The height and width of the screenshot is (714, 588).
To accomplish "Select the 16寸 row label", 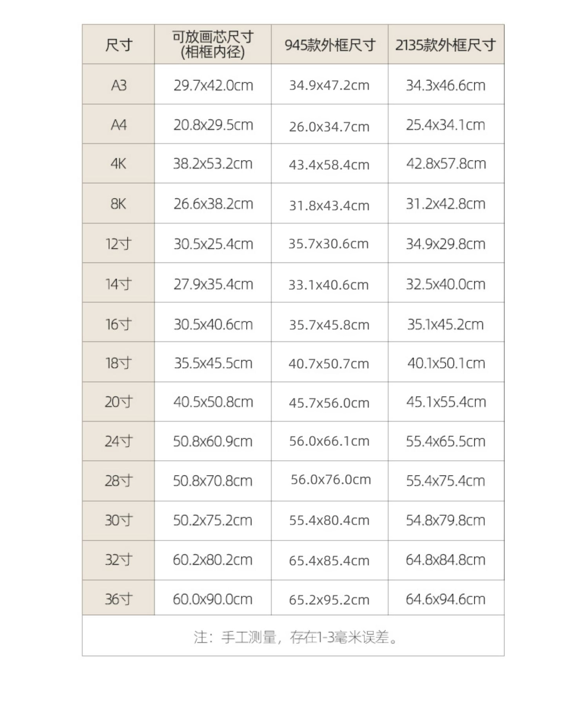I will (118, 324).
